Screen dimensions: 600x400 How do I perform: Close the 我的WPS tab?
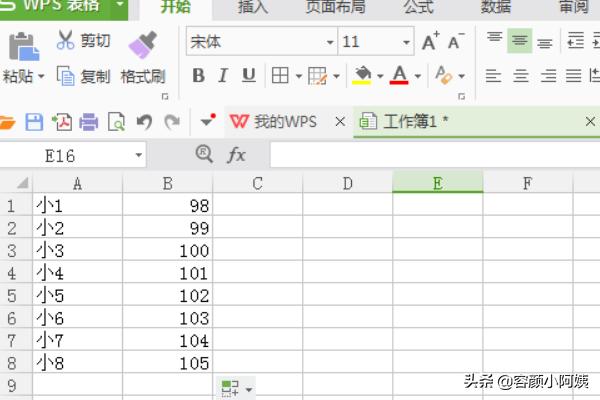[340, 122]
